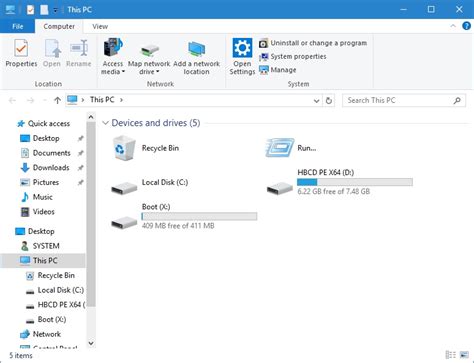Click the Forward navigation arrow
This screenshot has width=474, height=363.
[30, 100]
